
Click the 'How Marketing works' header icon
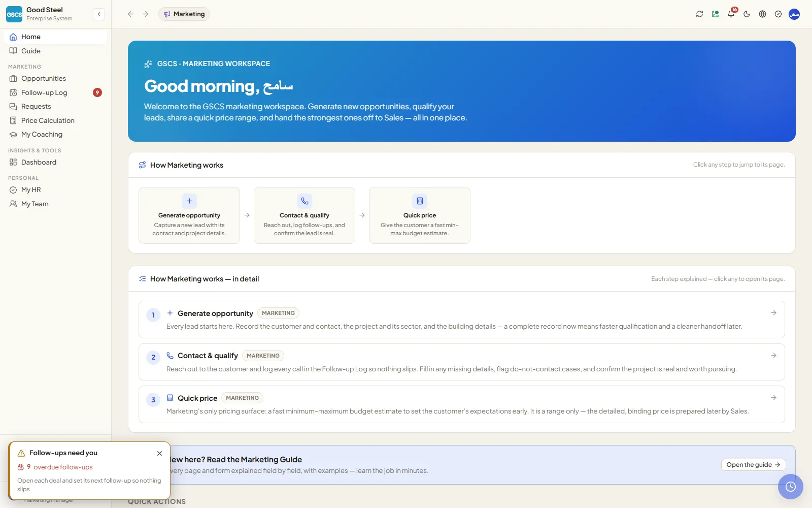(142, 165)
